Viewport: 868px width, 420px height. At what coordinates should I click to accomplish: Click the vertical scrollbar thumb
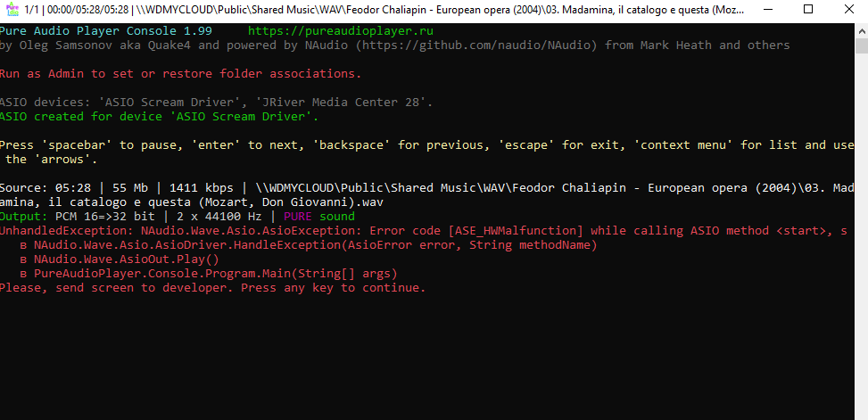pyautogui.click(x=862, y=45)
